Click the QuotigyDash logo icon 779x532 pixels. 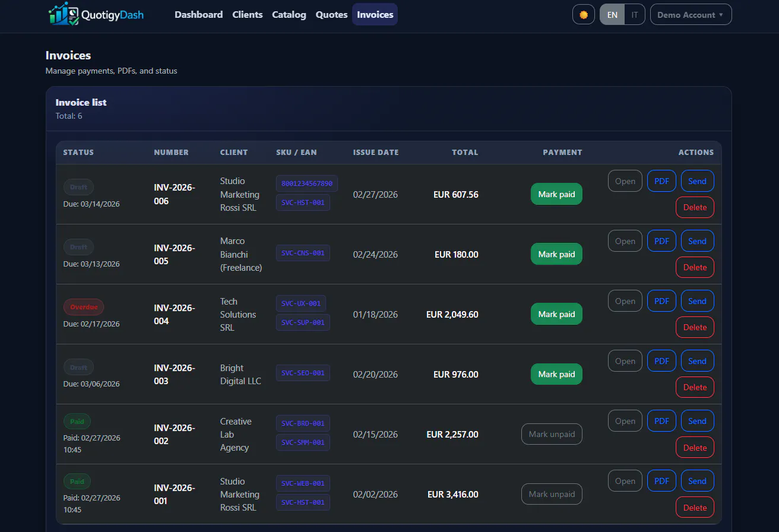[64, 14]
